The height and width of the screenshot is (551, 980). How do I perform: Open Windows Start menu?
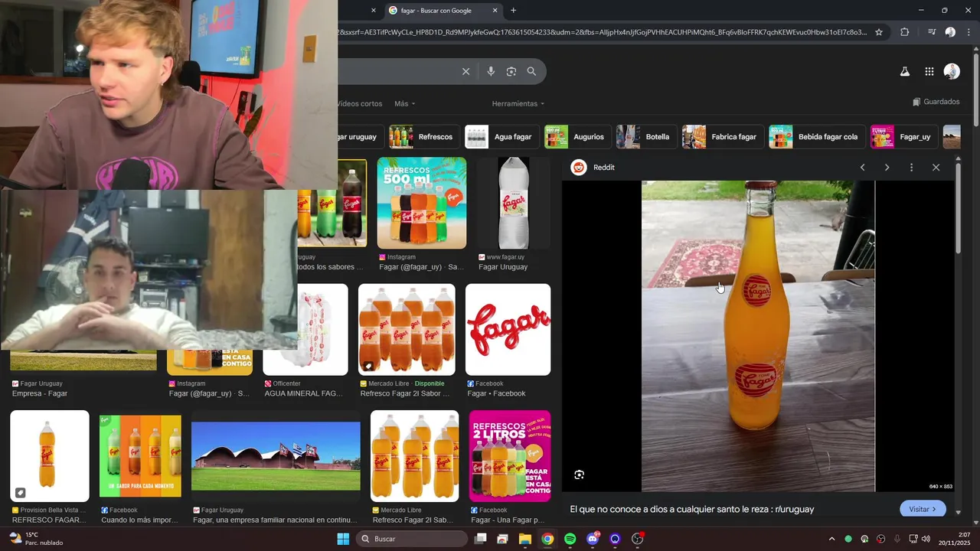pyautogui.click(x=343, y=539)
